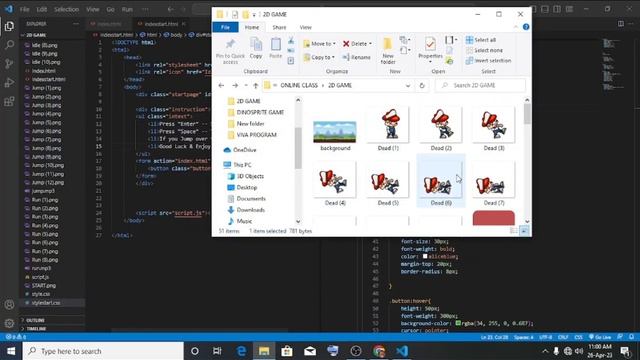This screenshot has width=640, height=360.
Task: Click the Cut scissors icon in the ribbon
Action: coord(291,41)
